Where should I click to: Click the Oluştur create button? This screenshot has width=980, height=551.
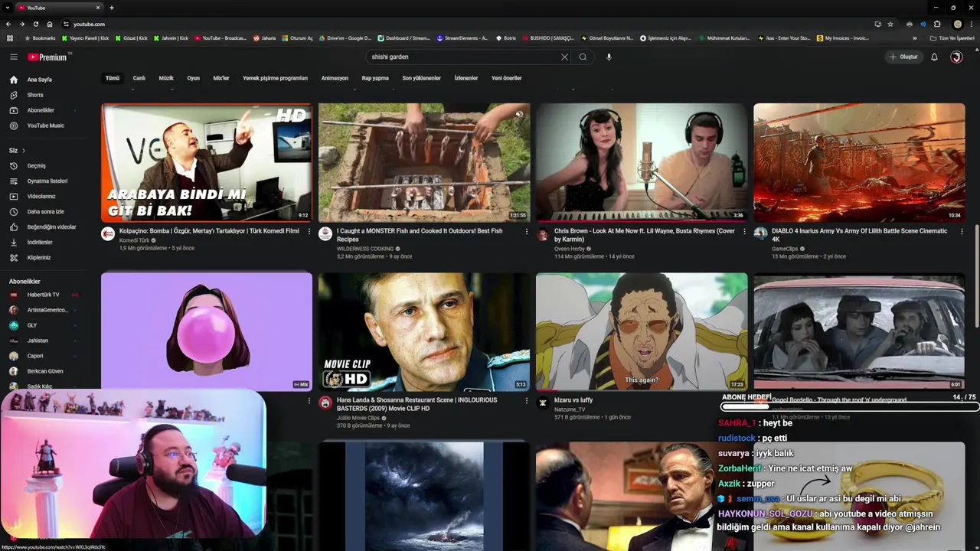pyautogui.click(x=903, y=57)
